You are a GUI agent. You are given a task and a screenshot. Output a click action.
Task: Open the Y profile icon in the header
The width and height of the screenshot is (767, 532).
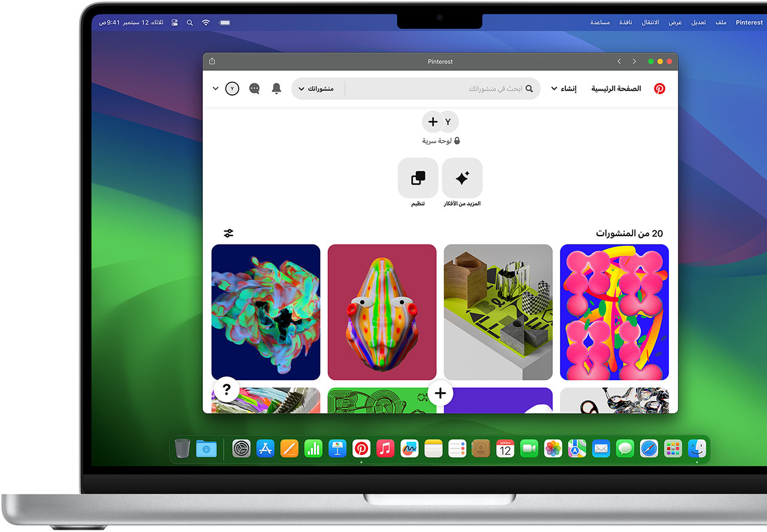tap(232, 88)
